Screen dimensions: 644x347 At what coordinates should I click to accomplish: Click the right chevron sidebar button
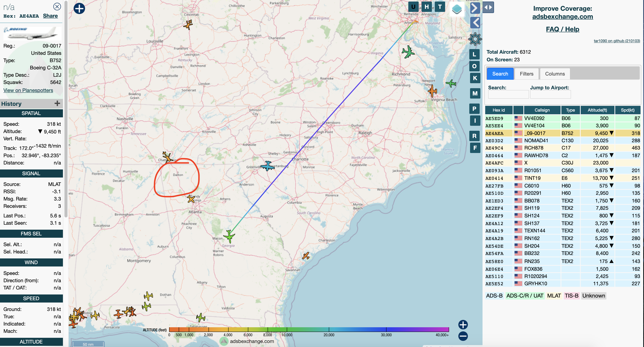[475, 8]
